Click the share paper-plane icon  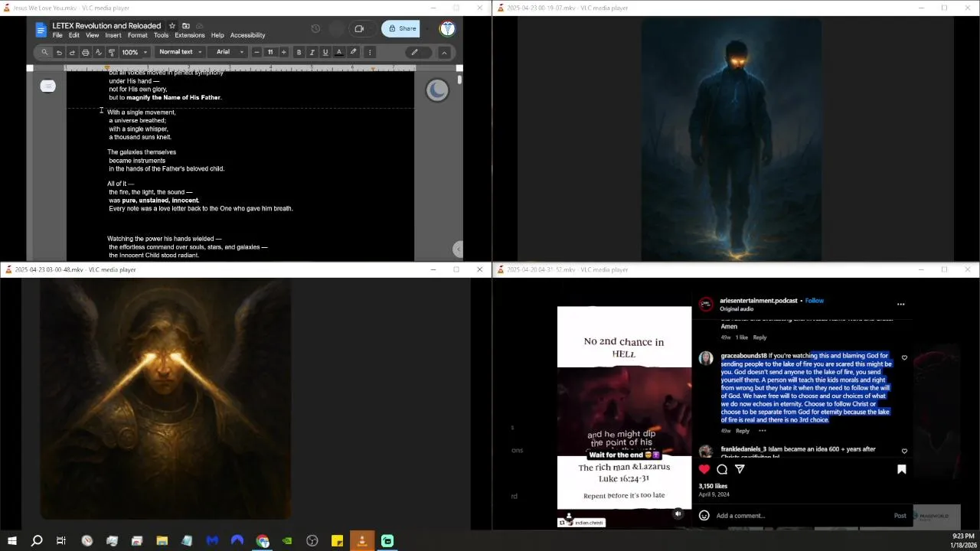click(x=740, y=469)
